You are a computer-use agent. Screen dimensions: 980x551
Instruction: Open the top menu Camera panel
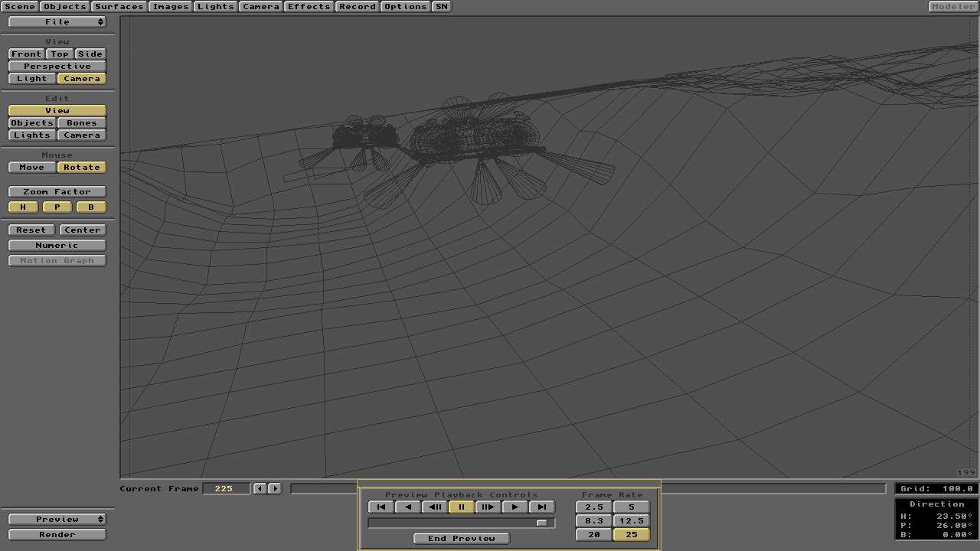(260, 6)
